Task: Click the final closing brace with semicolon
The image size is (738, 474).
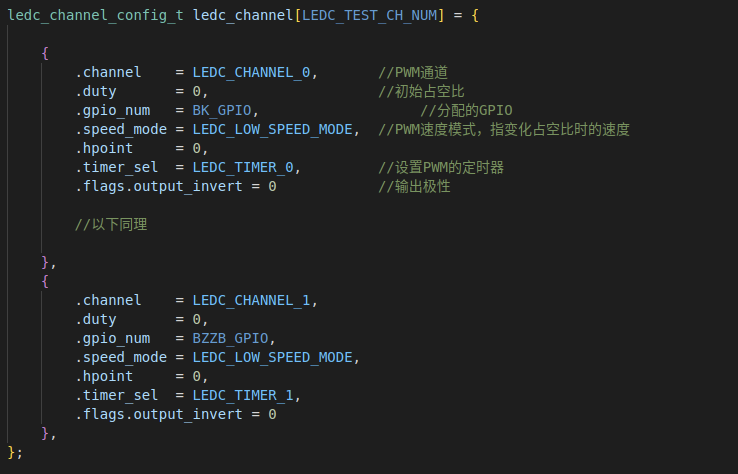Action: [15, 452]
